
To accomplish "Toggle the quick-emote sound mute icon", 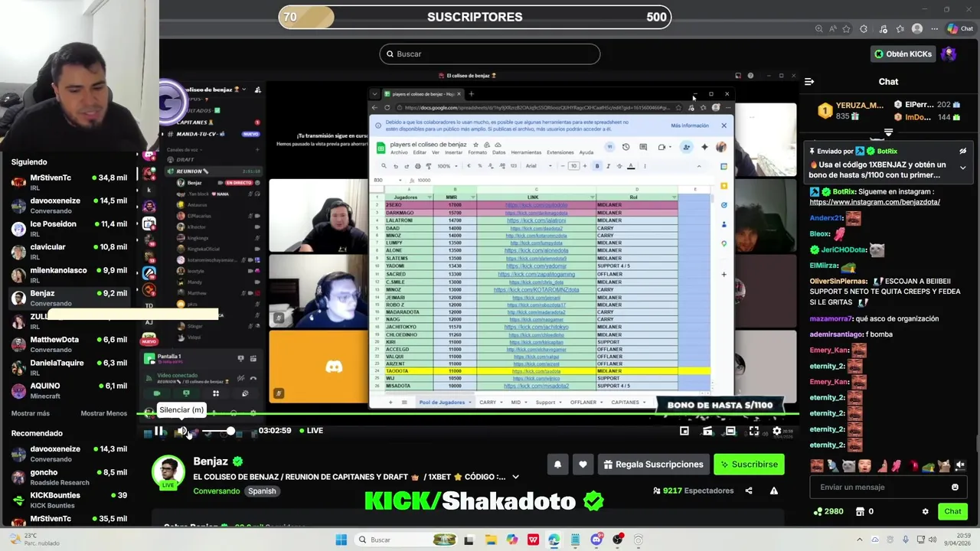I will pos(960,465).
